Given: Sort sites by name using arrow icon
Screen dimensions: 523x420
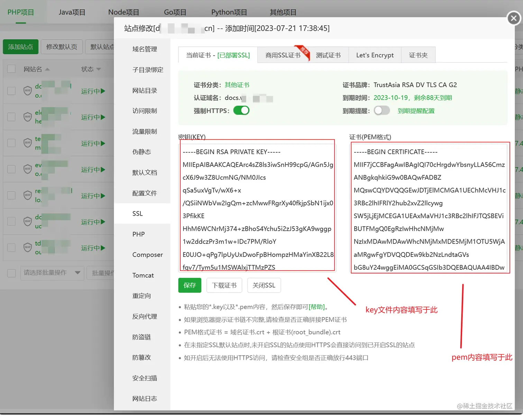Looking at the screenshot, I should tap(47, 69).
